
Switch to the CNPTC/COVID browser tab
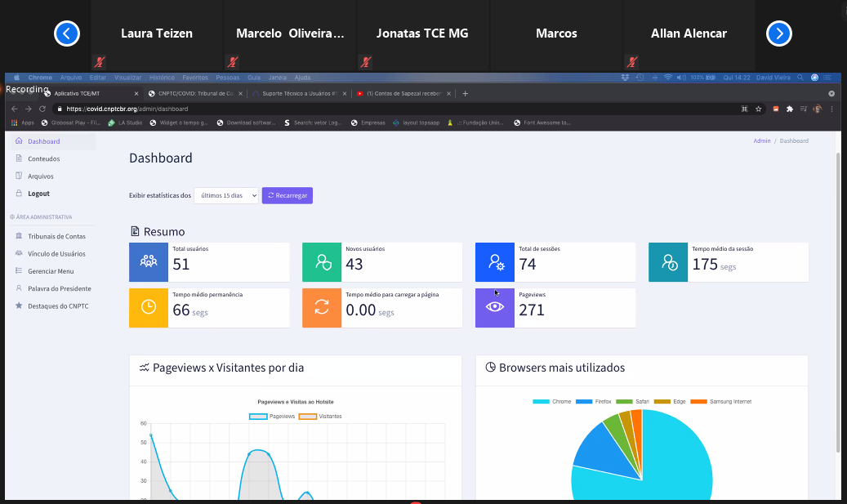tap(195, 93)
